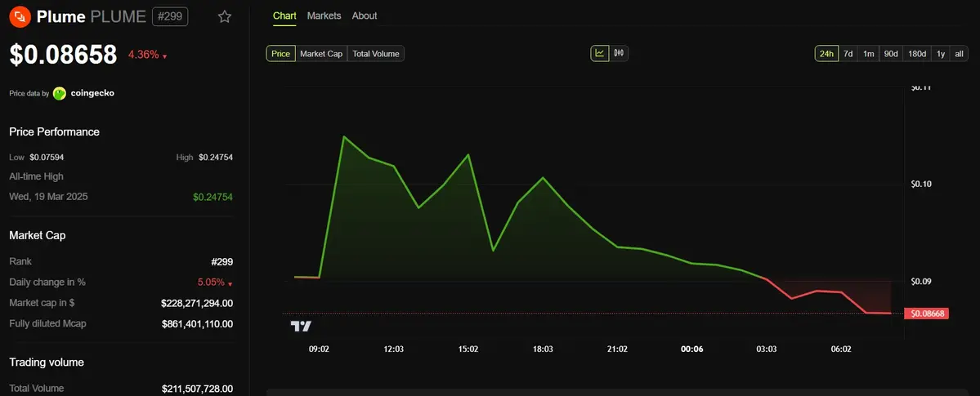Select the Price data toggle
This screenshot has height=396, width=980.
pyautogui.click(x=280, y=54)
